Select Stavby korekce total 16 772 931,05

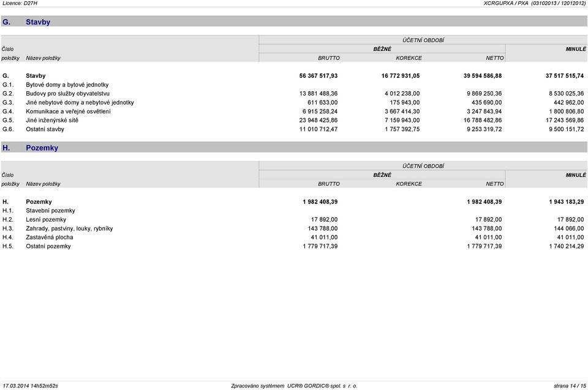coord(401,76)
